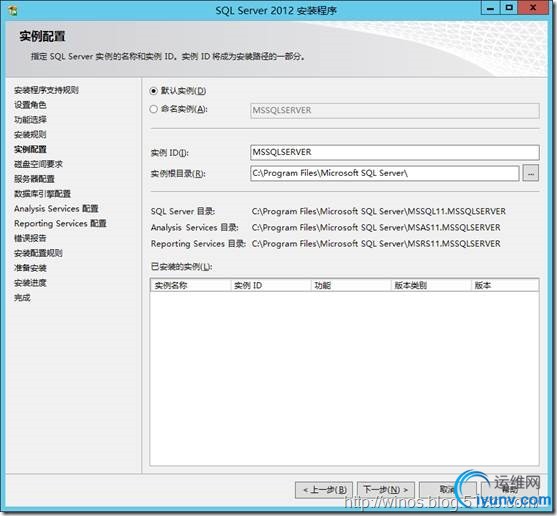Click the 实例根目录 path input field

[385, 173]
